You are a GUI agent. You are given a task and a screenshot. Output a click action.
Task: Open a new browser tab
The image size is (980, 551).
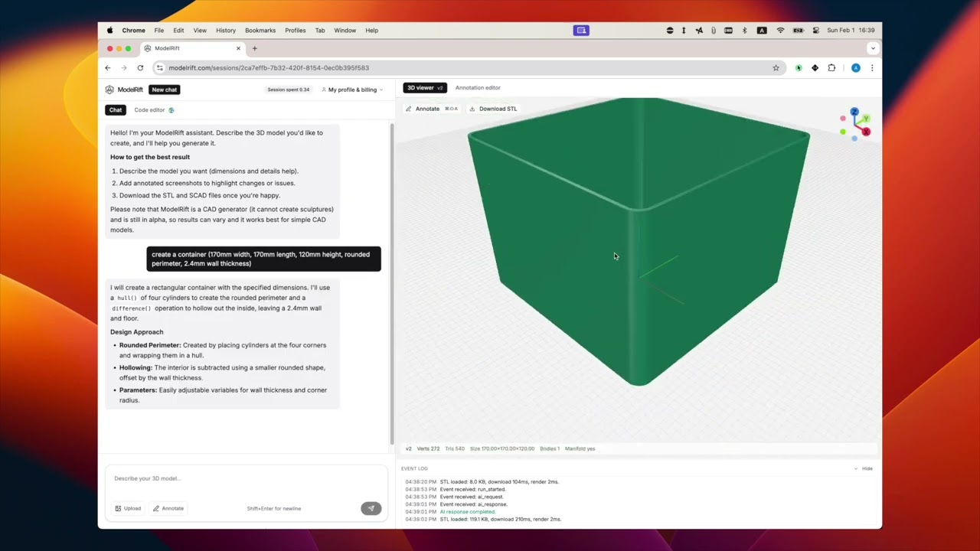254,48
